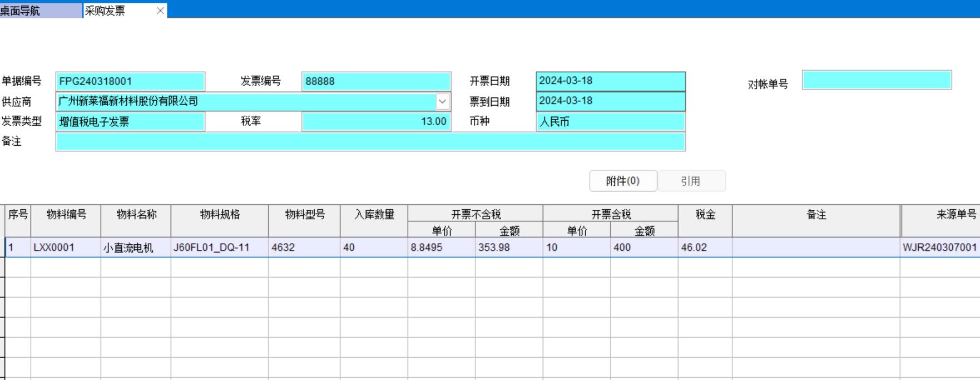Screen dimensions: 980x380
Task: Click the 币种 field showing 人民币
Action: point(610,122)
